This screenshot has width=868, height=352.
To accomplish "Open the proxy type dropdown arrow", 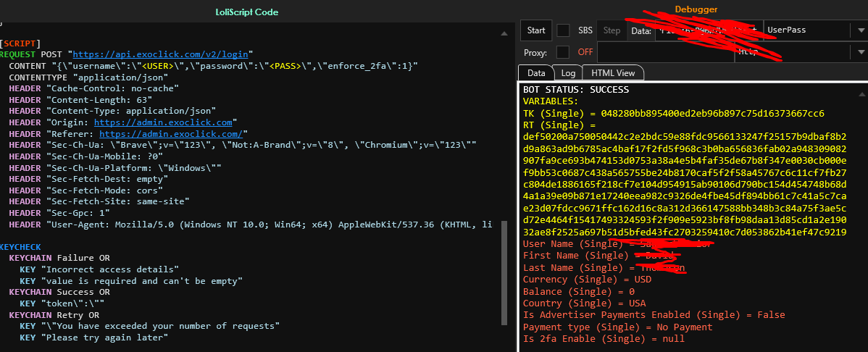I will click(861, 52).
